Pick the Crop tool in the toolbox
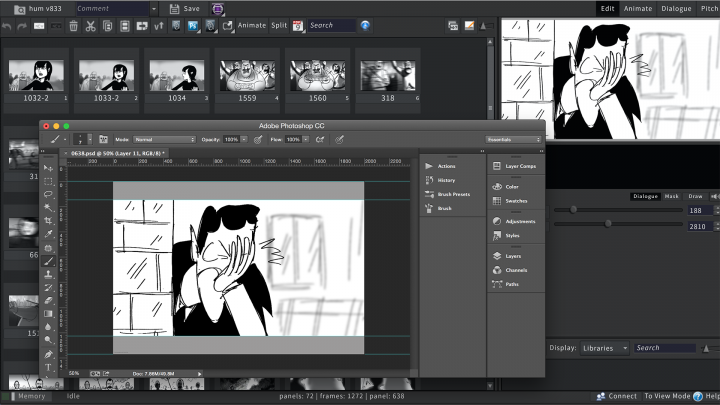 pos(48,221)
